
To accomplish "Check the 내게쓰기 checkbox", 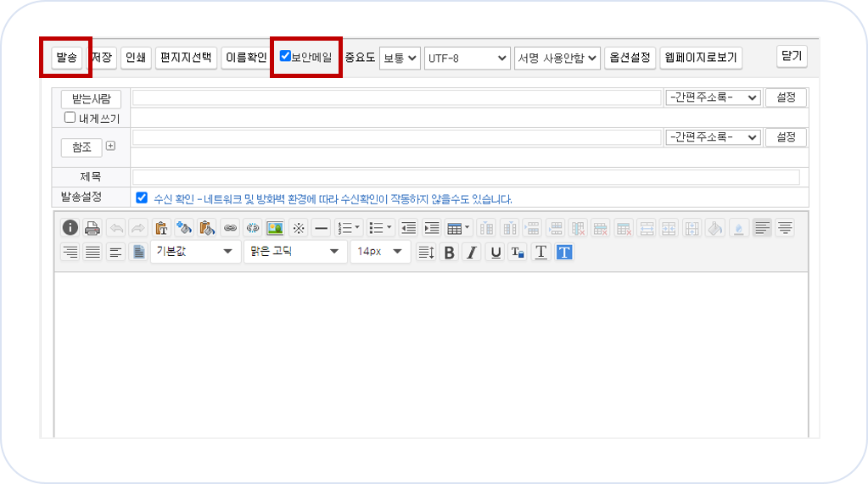I will 70,117.
